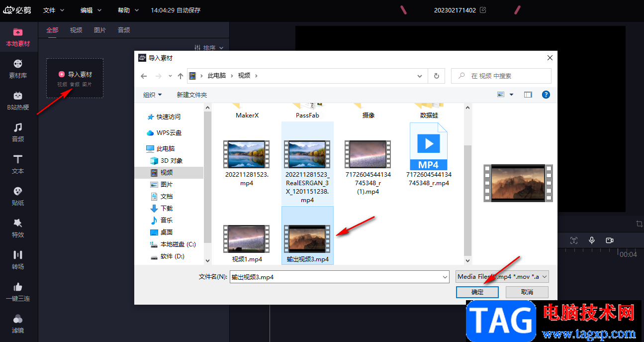Open the view mode dropdown arrow
Screen dimensions: 644x342
click(511, 95)
